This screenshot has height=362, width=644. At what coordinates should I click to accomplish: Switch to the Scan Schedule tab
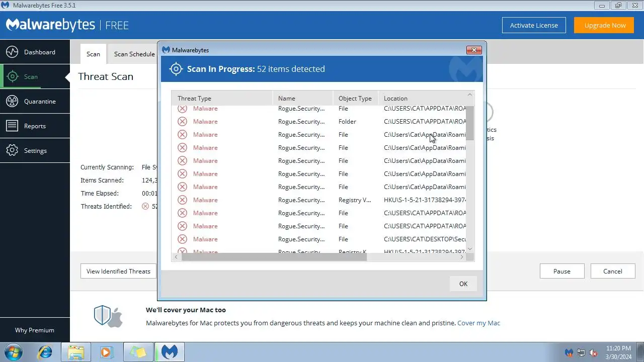pyautogui.click(x=134, y=54)
